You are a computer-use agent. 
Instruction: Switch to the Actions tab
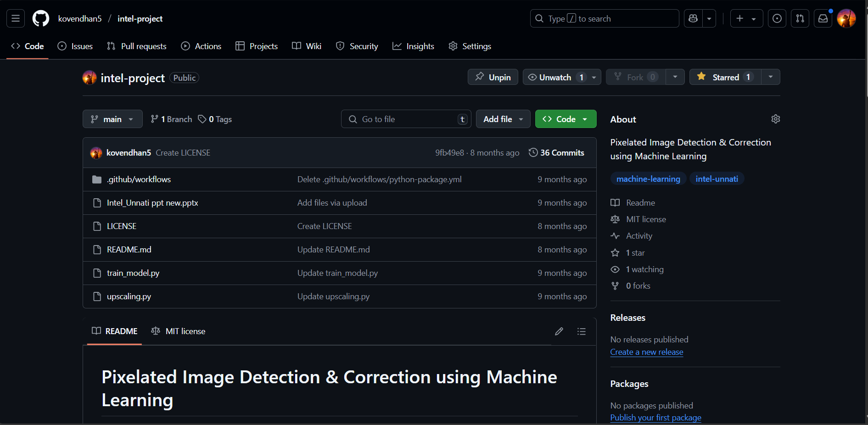[201, 46]
